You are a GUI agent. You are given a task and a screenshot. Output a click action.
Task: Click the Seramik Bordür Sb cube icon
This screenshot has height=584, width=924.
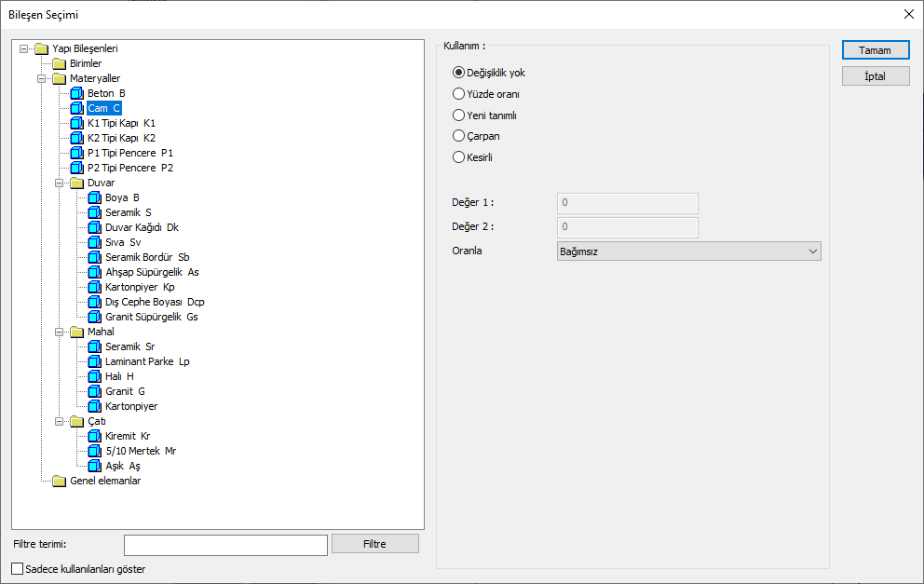tap(94, 257)
